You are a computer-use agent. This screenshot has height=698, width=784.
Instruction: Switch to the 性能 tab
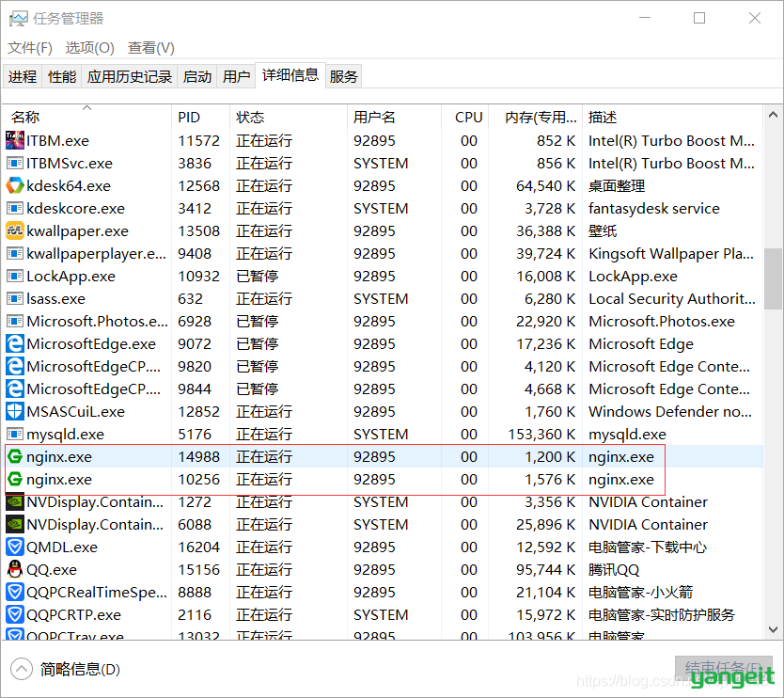pos(62,76)
